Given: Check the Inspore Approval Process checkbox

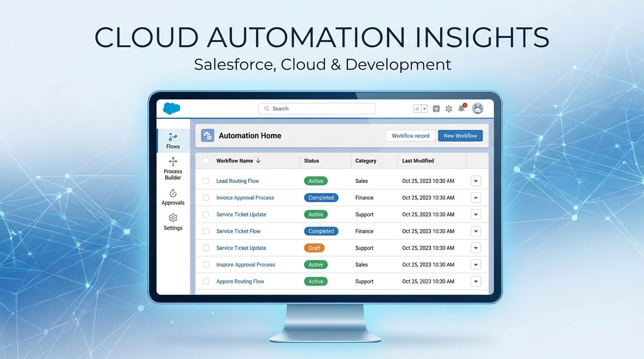Looking at the screenshot, I should pos(206,265).
